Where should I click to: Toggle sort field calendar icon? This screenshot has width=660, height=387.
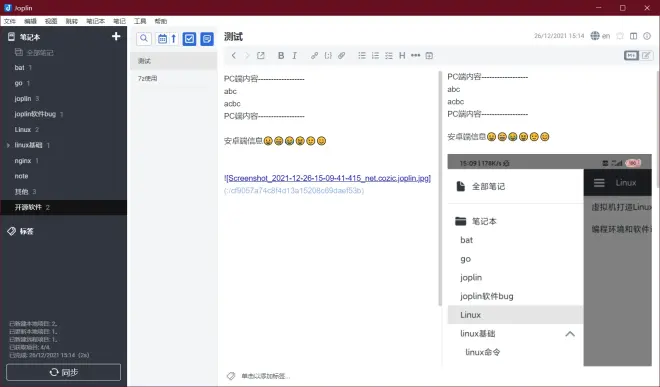click(162, 39)
